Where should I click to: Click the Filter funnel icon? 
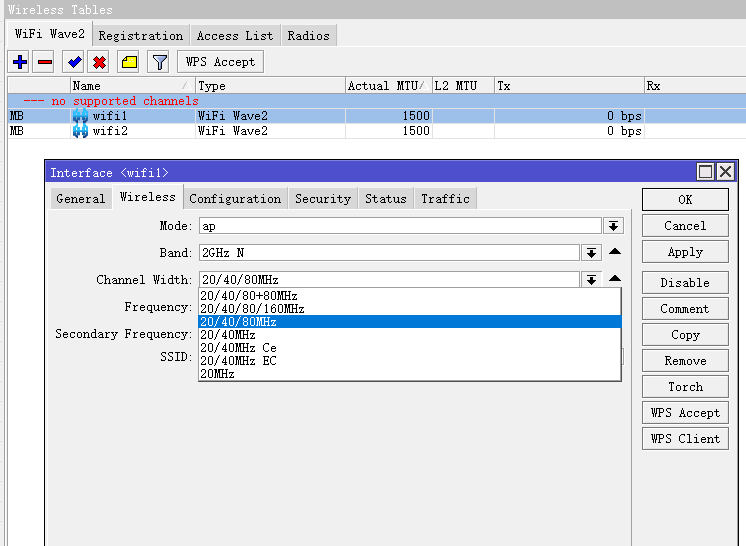pos(159,62)
